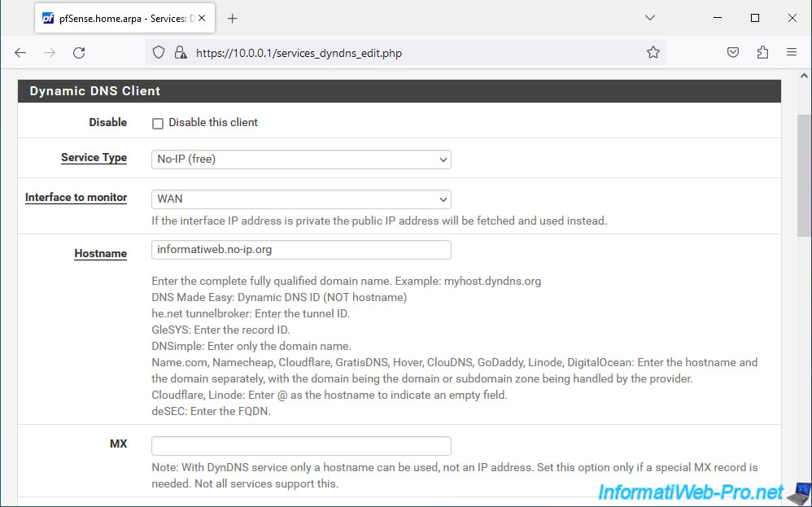The image size is (812, 507).
Task: Open the Firefox Extensions puzzle icon
Action: pyautogui.click(x=762, y=52)
